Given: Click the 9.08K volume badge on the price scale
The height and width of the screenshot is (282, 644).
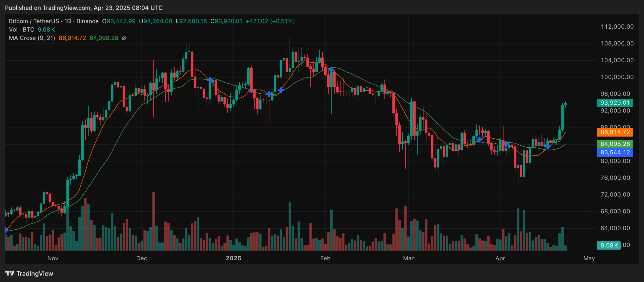Looking at the screenshot, I should coord(609,245).
